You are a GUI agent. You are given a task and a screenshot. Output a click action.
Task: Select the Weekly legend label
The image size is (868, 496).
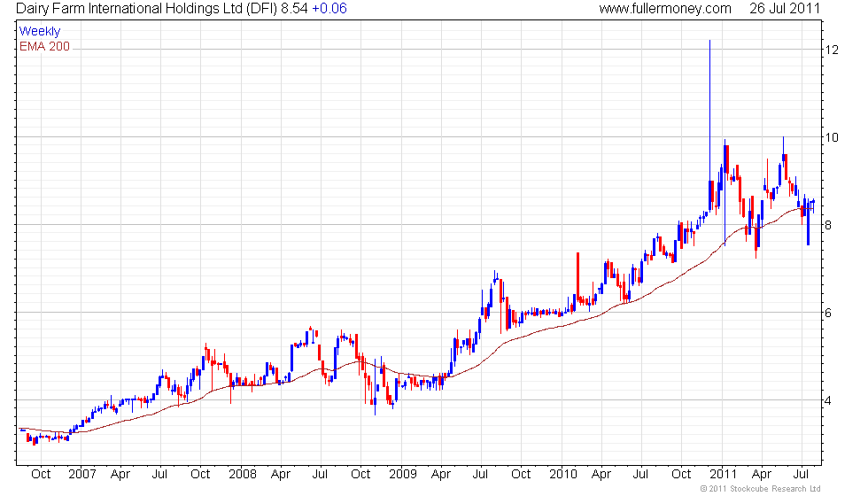[40, 32]
